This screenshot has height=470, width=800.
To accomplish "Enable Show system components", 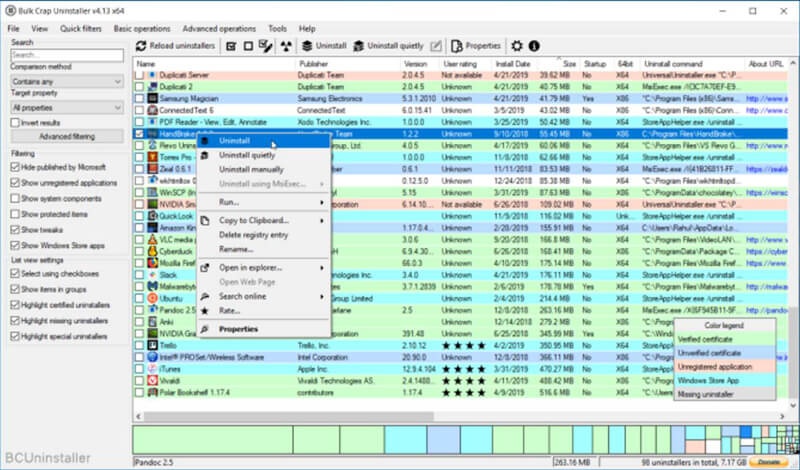I will coord(15,199).
